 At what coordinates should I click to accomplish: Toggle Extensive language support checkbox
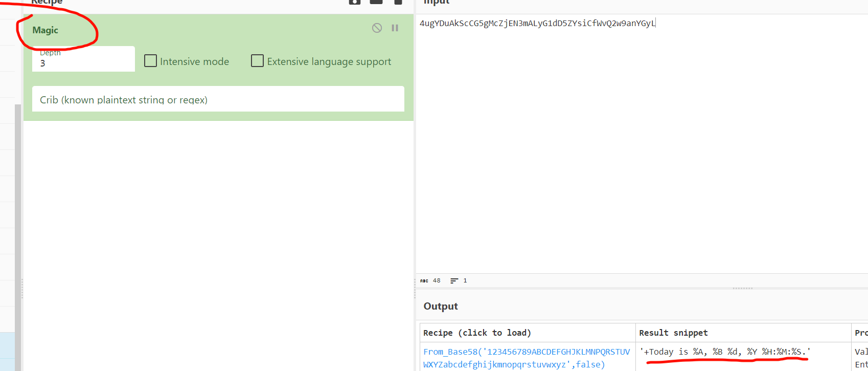[257, 61]
